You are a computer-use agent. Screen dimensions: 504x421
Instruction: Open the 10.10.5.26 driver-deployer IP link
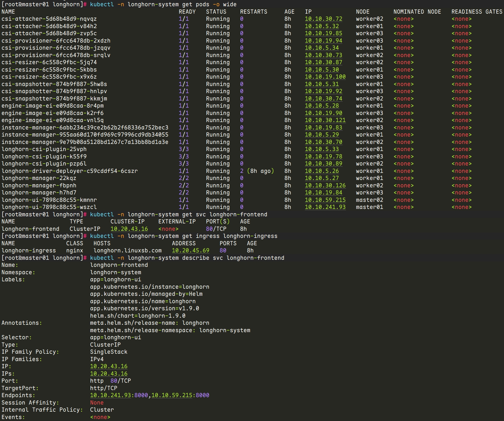322,171
